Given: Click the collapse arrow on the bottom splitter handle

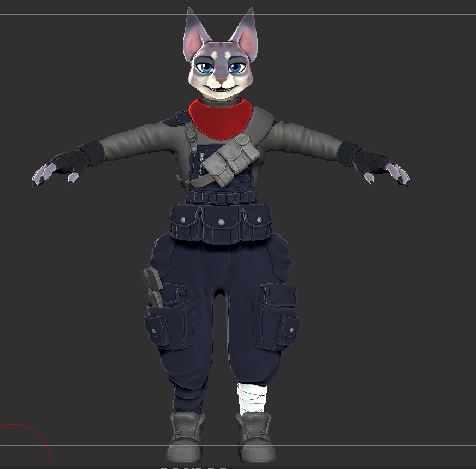Looking at the screenshot, I should tap(198, 467).
